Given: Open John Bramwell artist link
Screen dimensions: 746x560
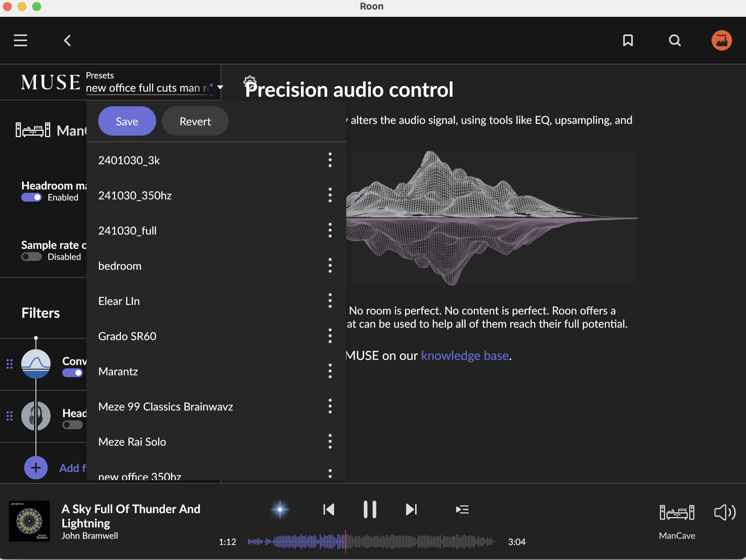Looking at the screenshot, I should pos(90,536).
